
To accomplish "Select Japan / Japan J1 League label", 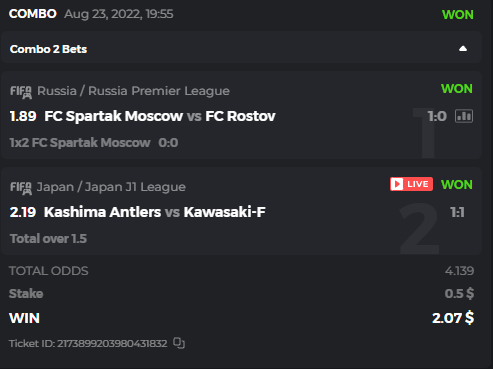I will pos(111,187).
